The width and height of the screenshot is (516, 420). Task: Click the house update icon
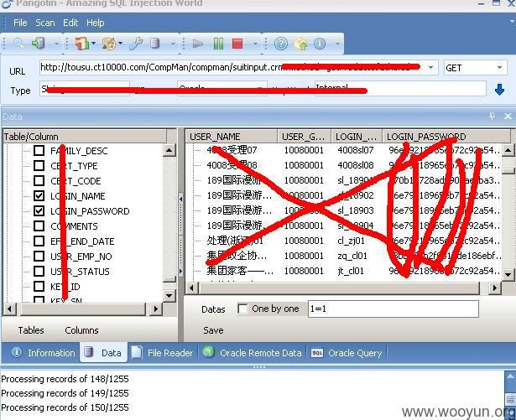[300, 44]
